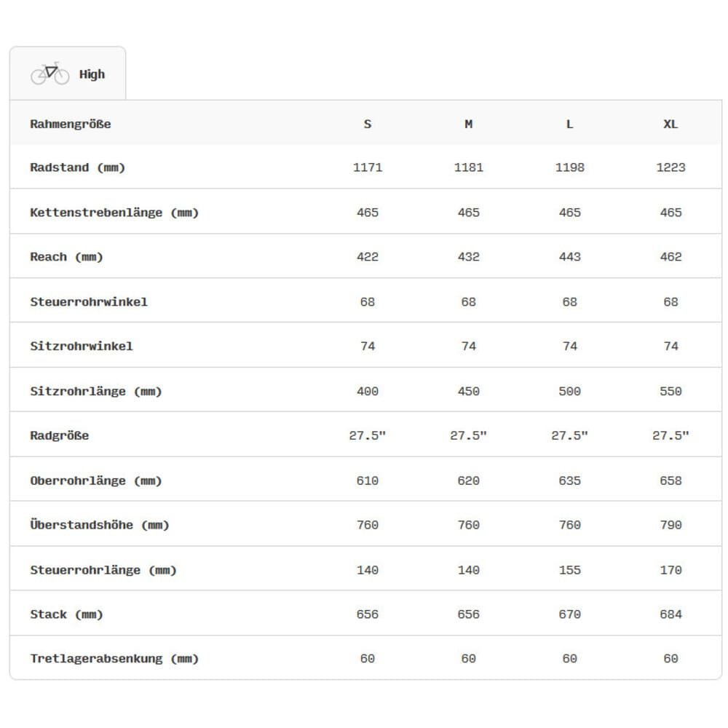Select the L frame size column header

click(570, 124)
